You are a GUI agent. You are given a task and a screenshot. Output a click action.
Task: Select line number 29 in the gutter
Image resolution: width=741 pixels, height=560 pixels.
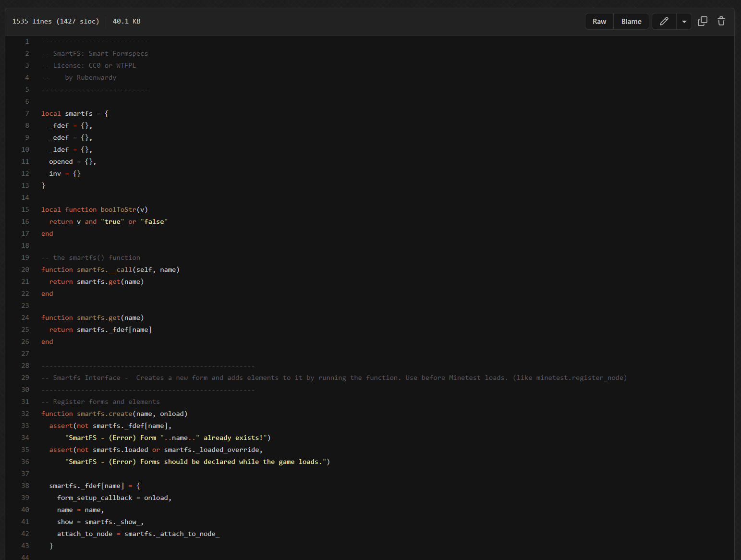click(25, 378)
